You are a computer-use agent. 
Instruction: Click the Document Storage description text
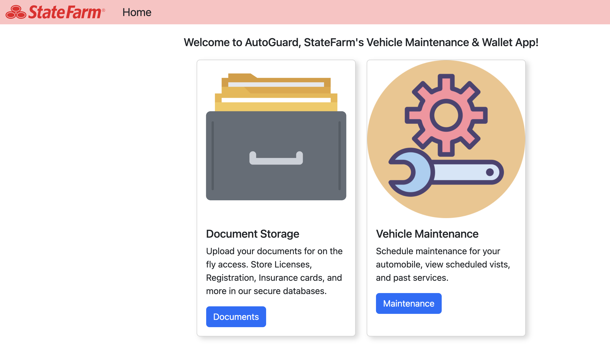tap(274, 271)
